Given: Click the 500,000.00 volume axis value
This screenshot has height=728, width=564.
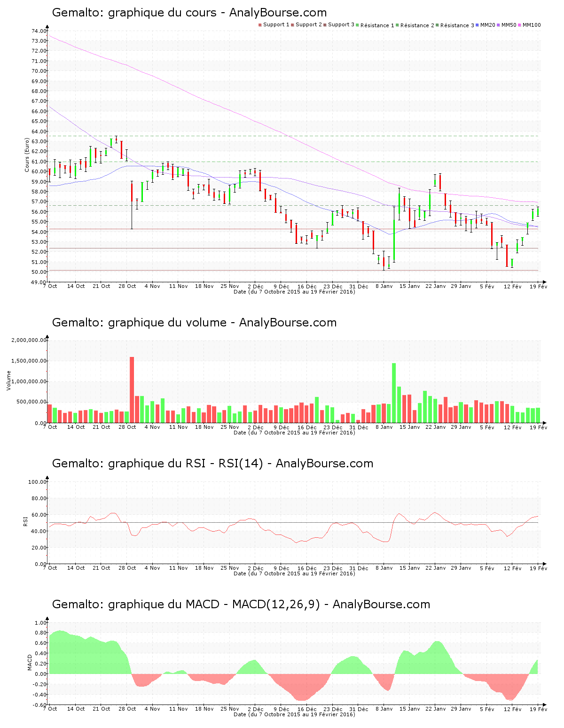Looking at the screenshot, I should tap(31, 402).
